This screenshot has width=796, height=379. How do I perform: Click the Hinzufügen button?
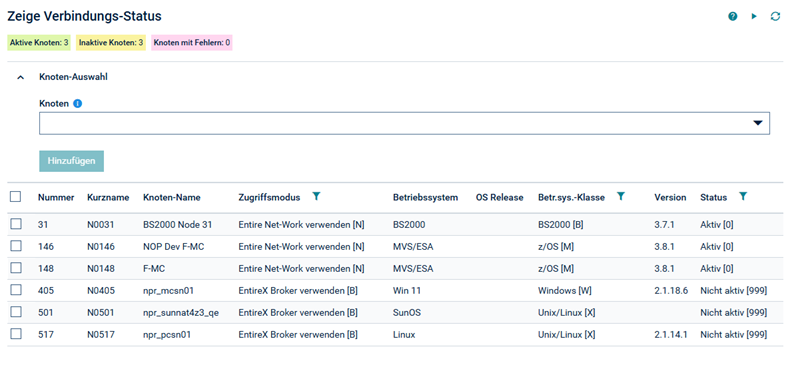[x=72, y=161]
